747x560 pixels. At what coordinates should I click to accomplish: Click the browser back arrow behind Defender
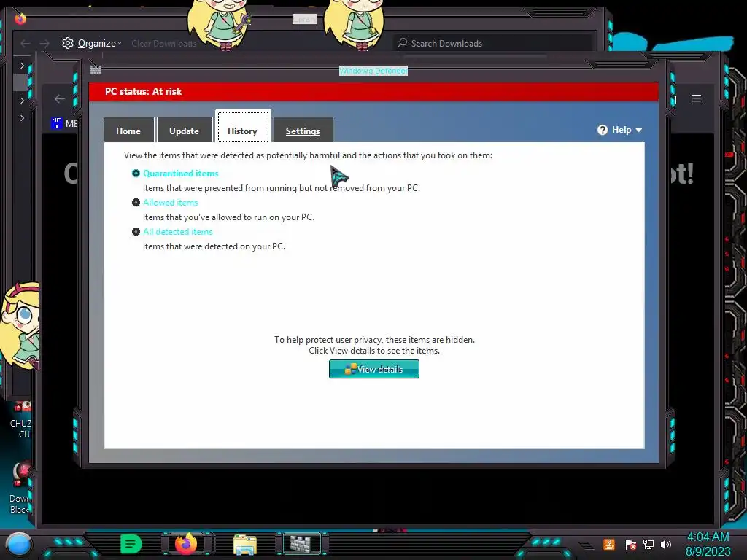point(60,98)
